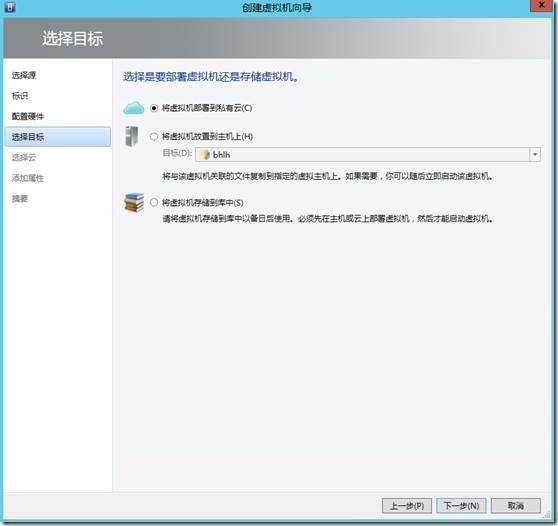Go to 配置硬件 step in sidebar
This screenshot has height=526, width=558.
[28, 116]
